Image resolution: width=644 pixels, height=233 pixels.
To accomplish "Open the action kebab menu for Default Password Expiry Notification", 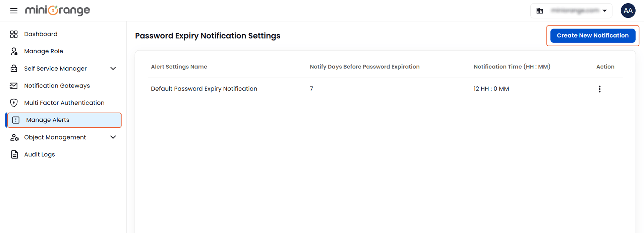I will (x=599, y=89).
